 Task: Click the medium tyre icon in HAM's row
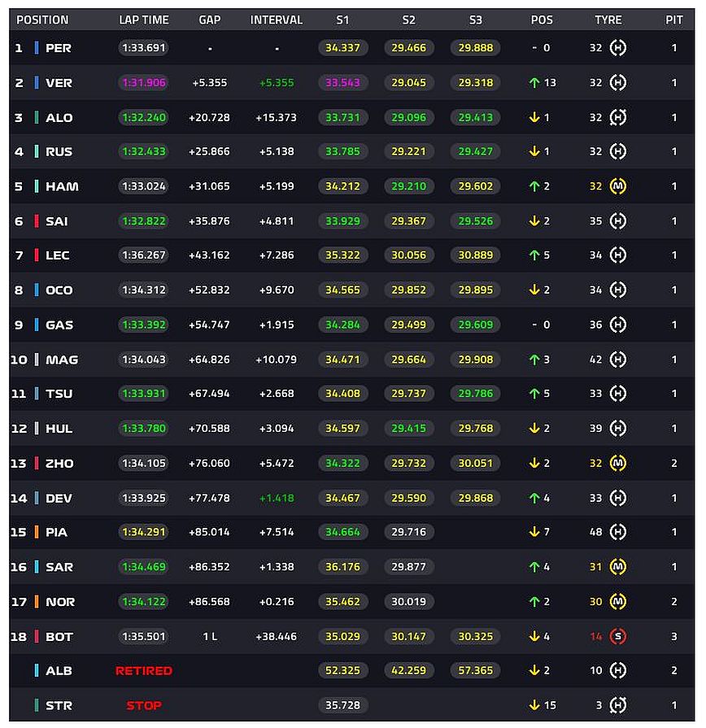[x=618, y=186]
